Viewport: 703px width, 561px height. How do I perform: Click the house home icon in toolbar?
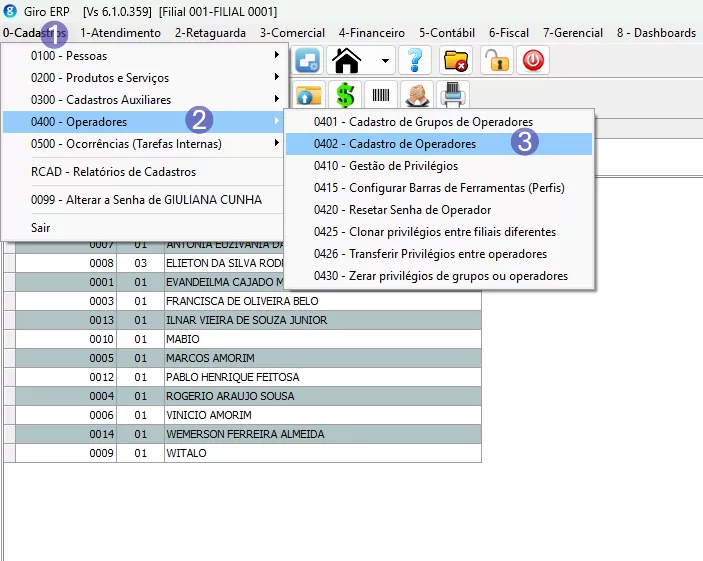(347, 61)
